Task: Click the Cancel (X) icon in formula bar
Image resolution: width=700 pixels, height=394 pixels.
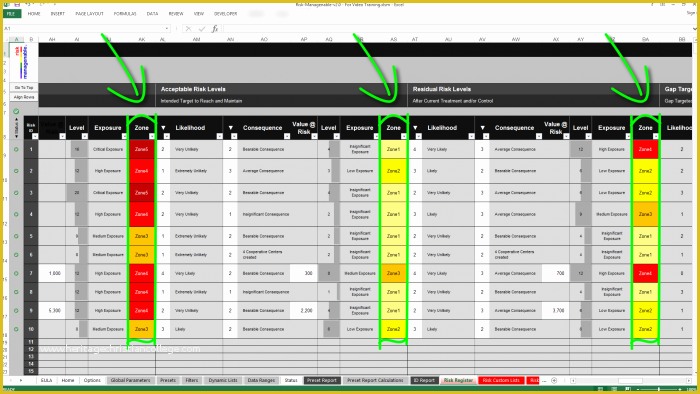Action: pos(188,29)
